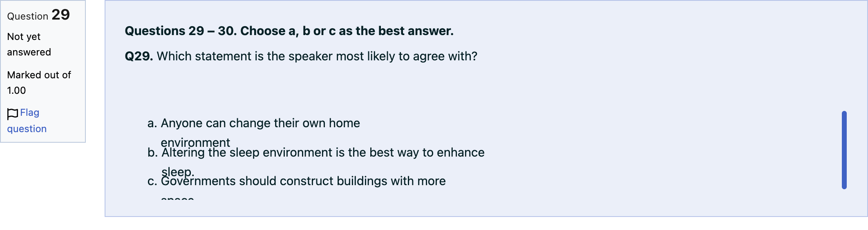
Task: Click the cut-off last line of option c
Action: [x=177, y=197]
